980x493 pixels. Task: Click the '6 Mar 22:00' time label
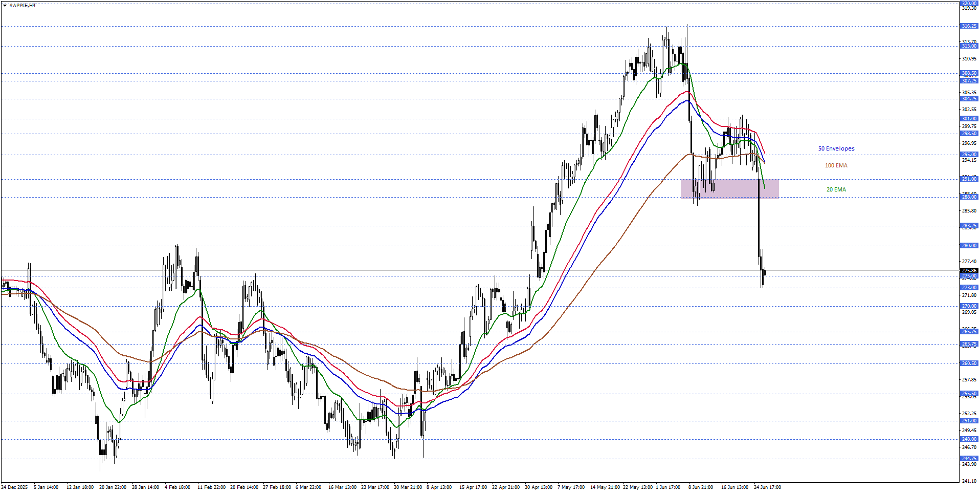coord(308,487)
